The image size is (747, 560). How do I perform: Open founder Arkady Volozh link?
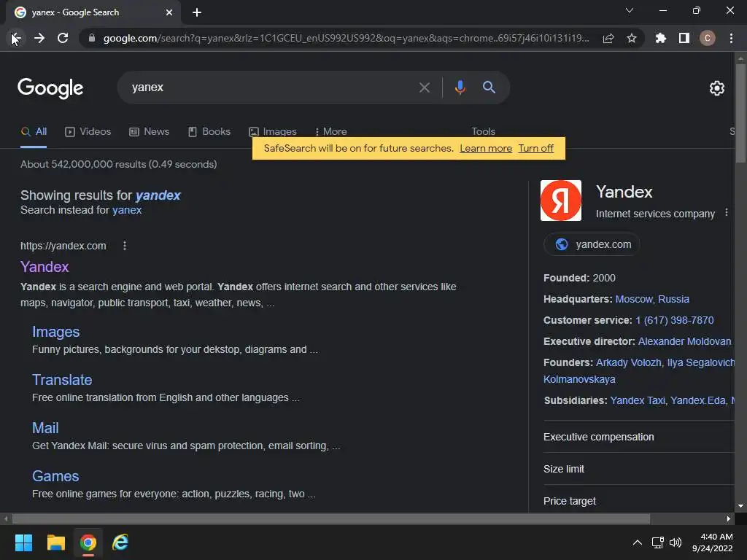629,363
